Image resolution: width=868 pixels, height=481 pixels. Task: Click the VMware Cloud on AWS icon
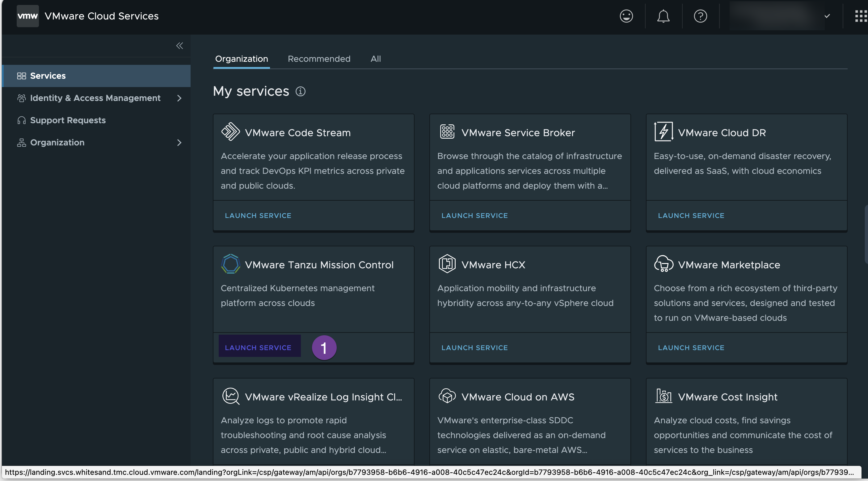[447, 396]
